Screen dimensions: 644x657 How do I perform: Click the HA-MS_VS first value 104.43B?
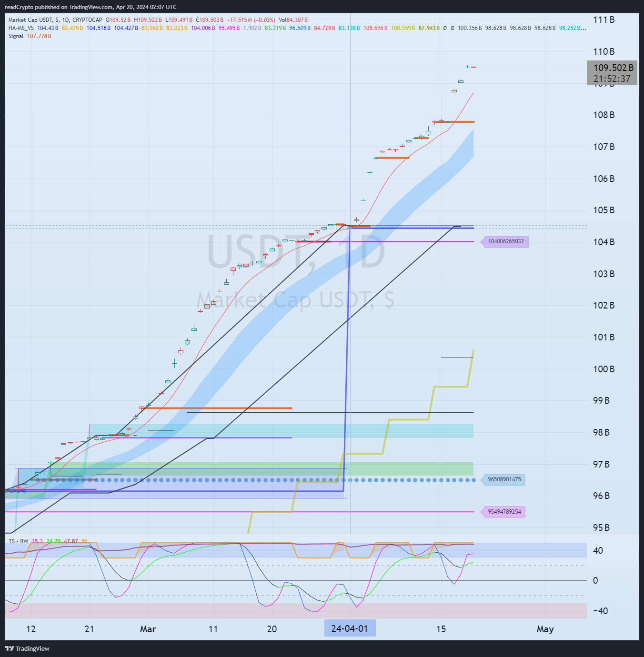(x=48, y=28)
